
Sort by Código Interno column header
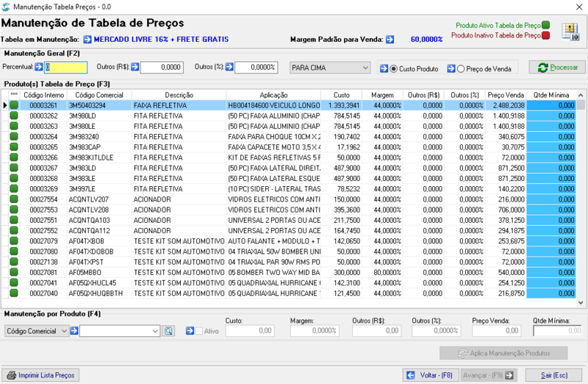pyautogui.click(x=44, y=95)
